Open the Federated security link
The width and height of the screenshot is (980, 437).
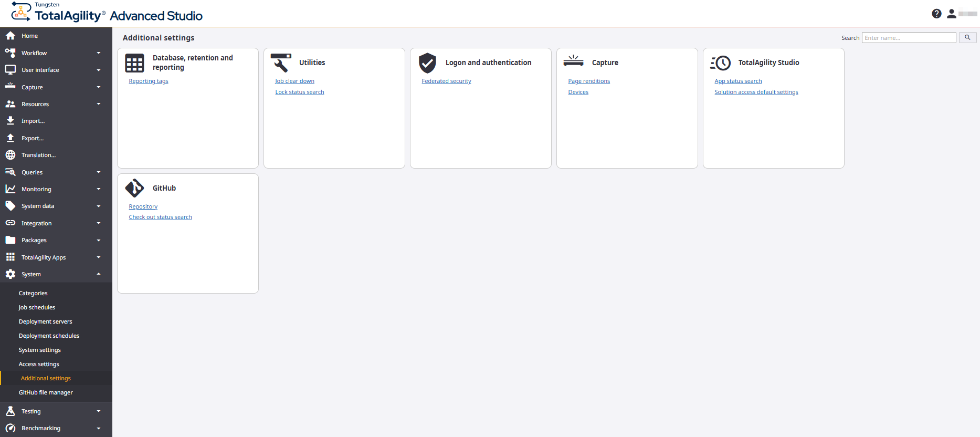[446, 81]
